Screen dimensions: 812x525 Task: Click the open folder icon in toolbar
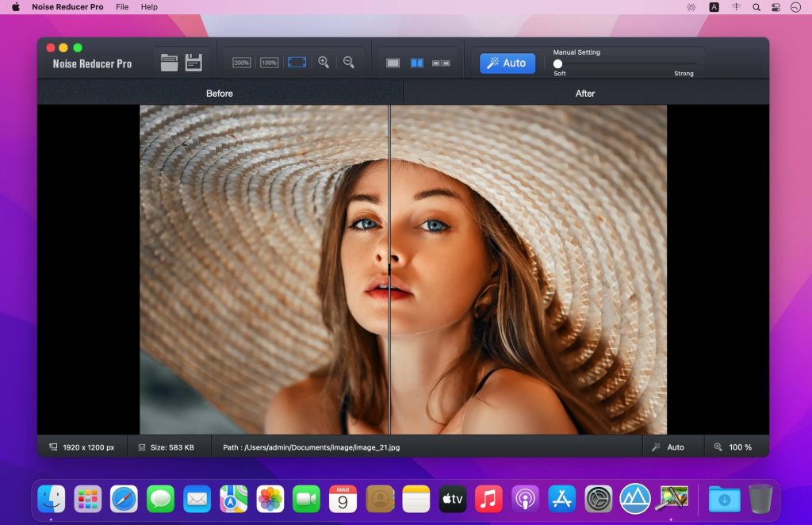169,63
